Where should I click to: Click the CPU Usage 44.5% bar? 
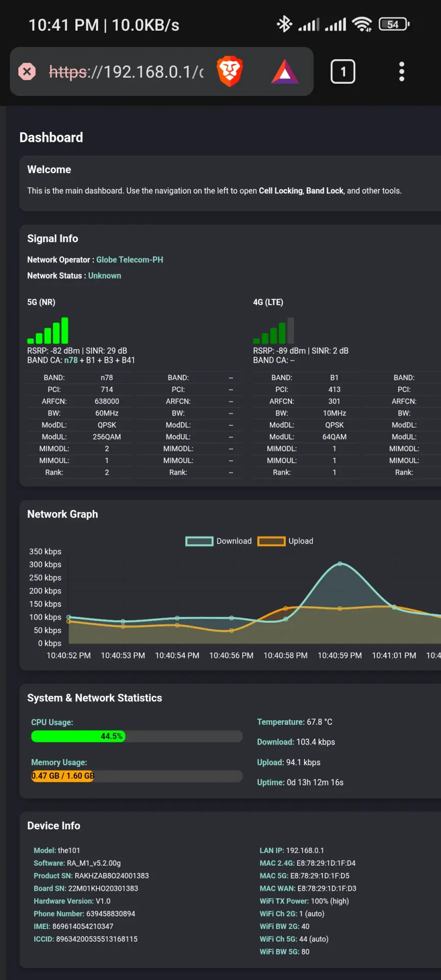point(137,736)
